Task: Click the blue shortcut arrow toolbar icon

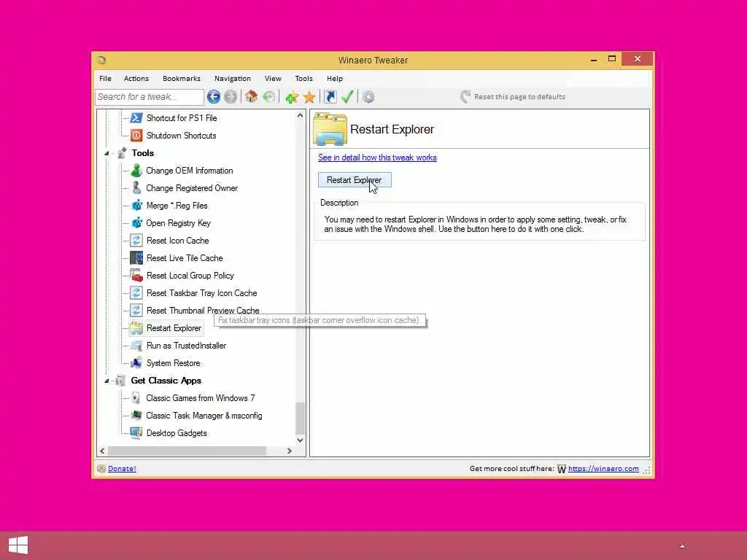Action: [x=330, y=97]
